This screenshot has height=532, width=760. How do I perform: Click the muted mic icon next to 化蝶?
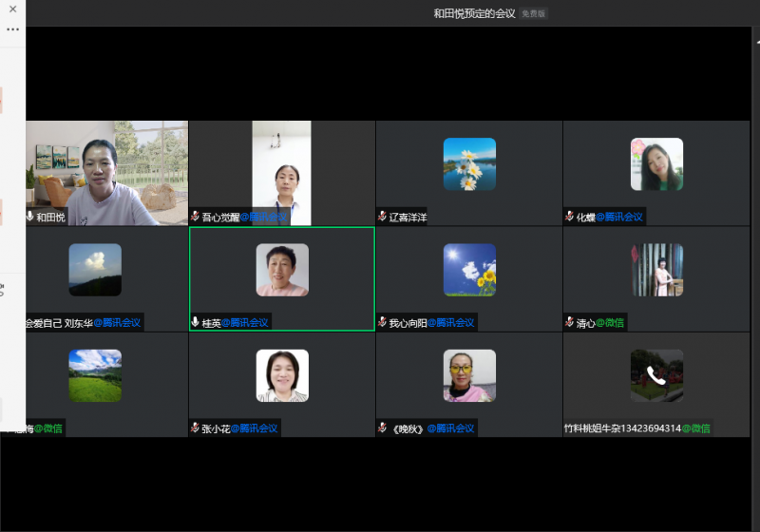click(569, 217)
